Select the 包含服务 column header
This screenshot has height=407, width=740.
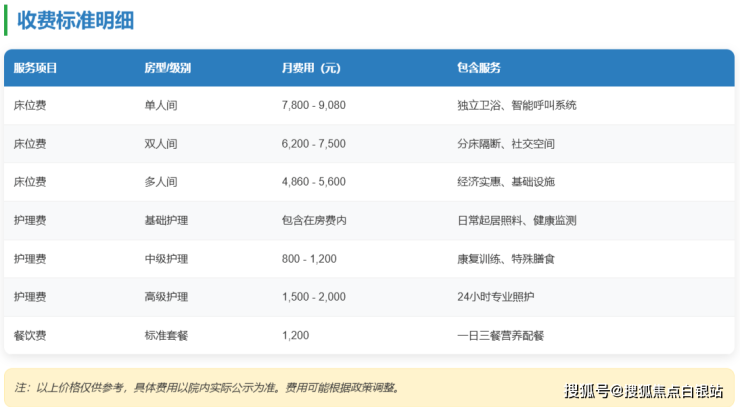tap(478, 68)
